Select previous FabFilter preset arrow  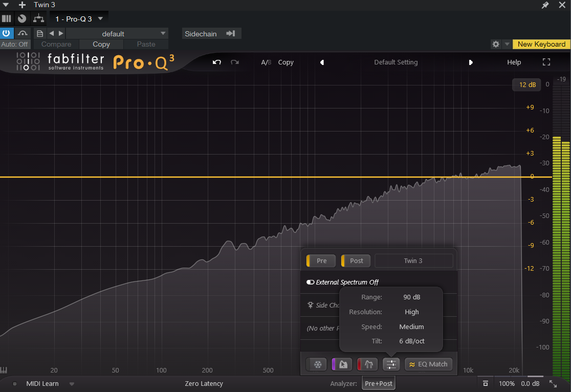(x=322, y=62)
